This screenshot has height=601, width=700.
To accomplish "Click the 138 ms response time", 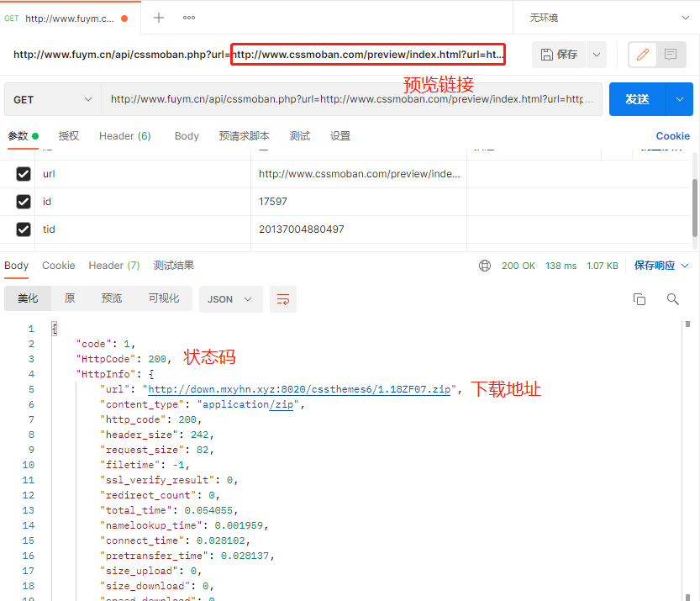I will (x=561, y=266).
